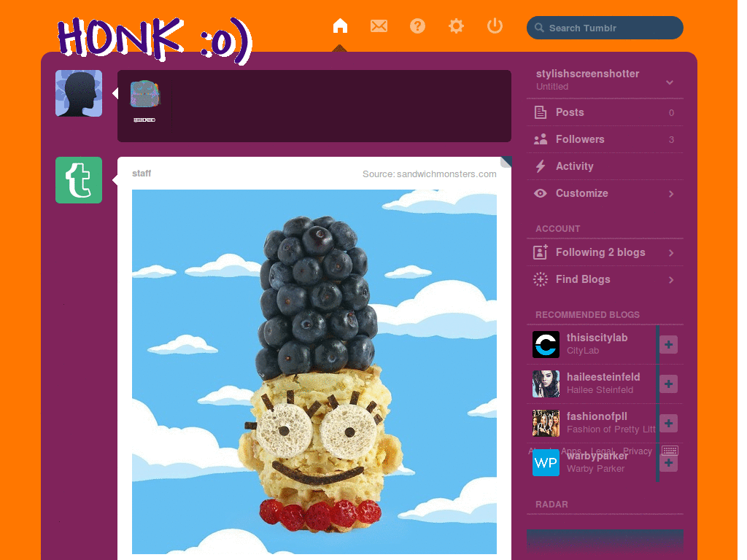The width and height of the screenshot is (747, 560).
Task: Follow thisiscitylab with the plus button
Action: (668, 344)
